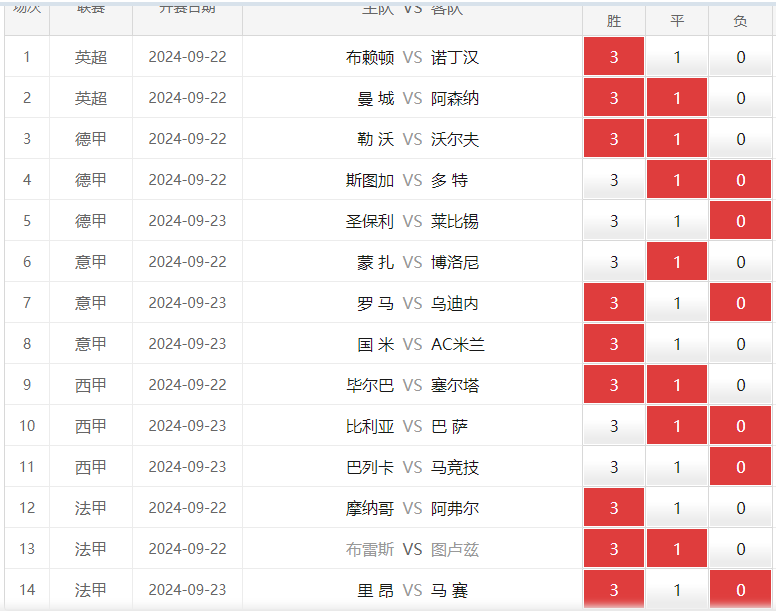Toggle draw (1) for 毕尔巴 VS 塞尔塔
776x613 pixels.
click(677, 385)
